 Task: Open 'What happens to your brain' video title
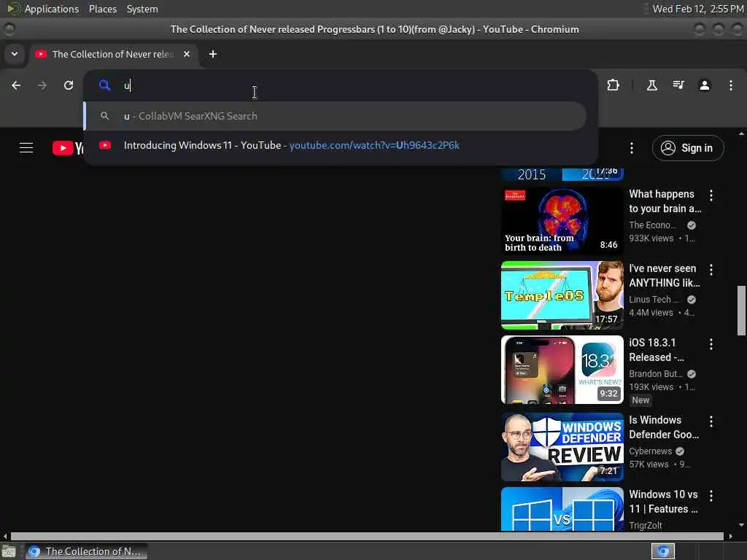pyautogui.click(x=665, y=201)
